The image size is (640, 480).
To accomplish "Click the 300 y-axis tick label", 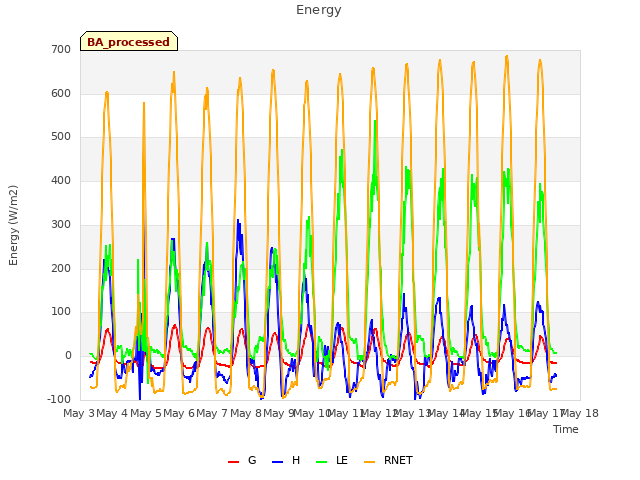I will click(61, 224).
